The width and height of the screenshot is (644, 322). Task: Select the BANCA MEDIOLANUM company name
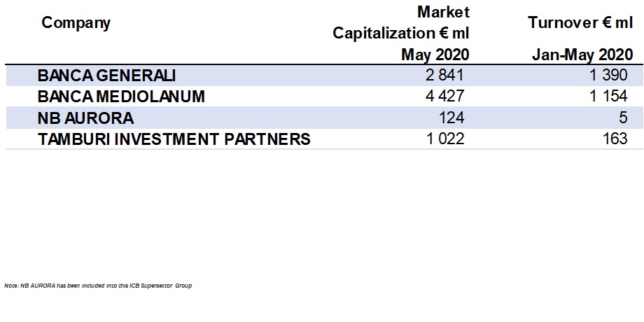121,97
